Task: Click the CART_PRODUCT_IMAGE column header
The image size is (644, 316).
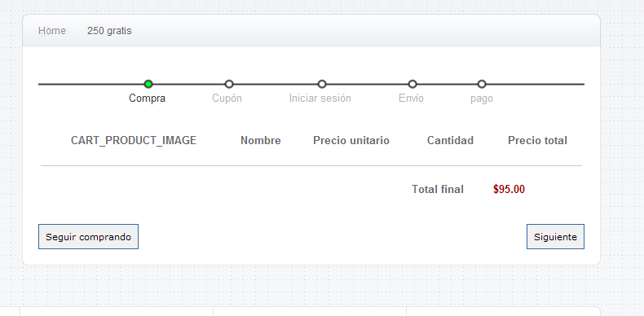Action: coord(134,140)
